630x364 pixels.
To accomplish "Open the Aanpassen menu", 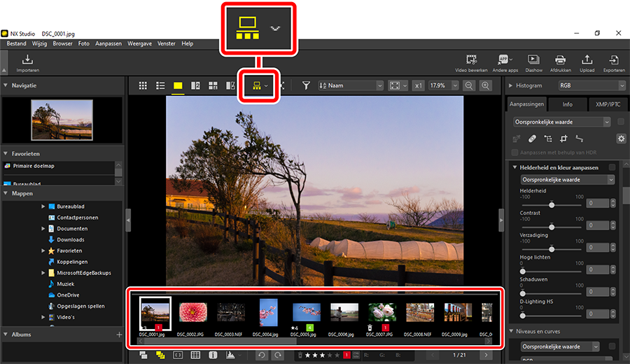I will 108,43.
